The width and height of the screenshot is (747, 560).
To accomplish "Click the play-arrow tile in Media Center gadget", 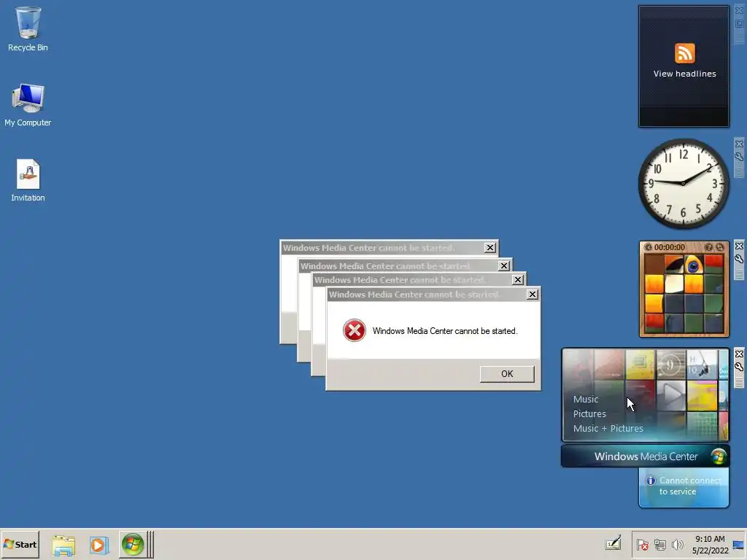I will [671, 394].
